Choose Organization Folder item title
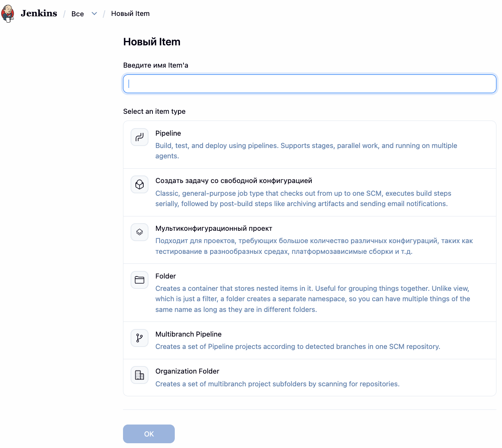The height and width of the screenshot is (448, 502). click(x=187, y=371)
